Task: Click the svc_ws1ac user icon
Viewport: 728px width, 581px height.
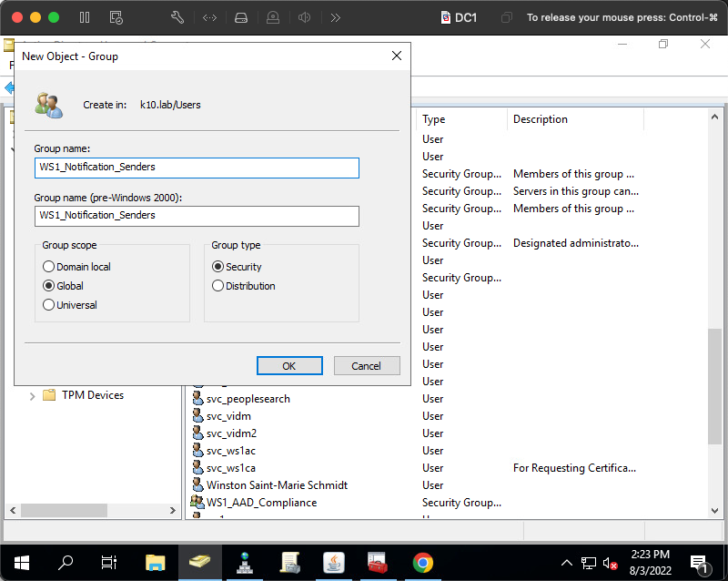Action: click(197, 451)
